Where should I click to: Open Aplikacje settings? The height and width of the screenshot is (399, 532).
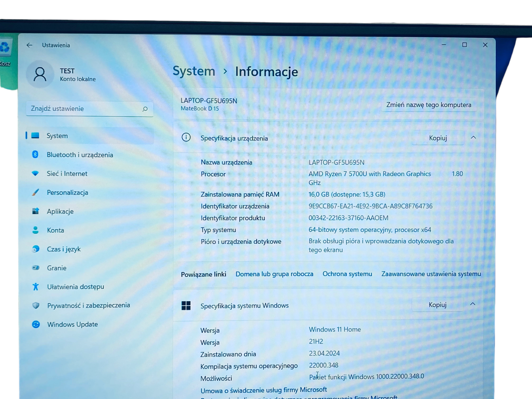click(x=90, y=211)
